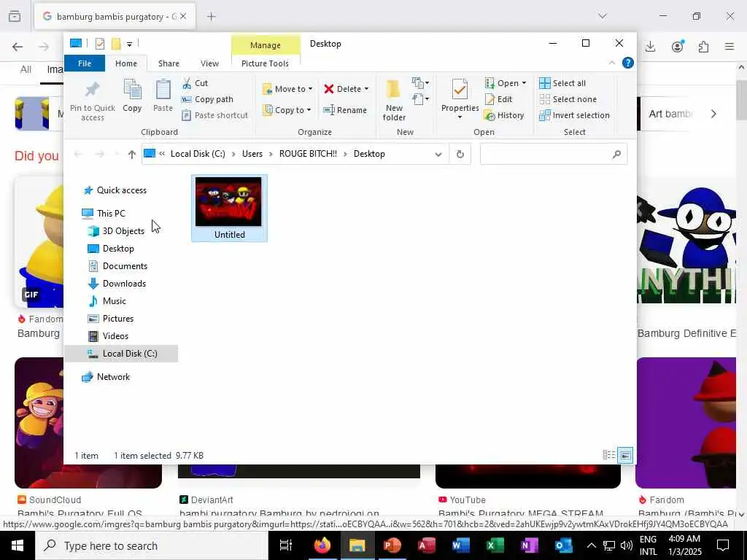Open Firefox extensions button
747x560 pixels.
click(703, 47)
